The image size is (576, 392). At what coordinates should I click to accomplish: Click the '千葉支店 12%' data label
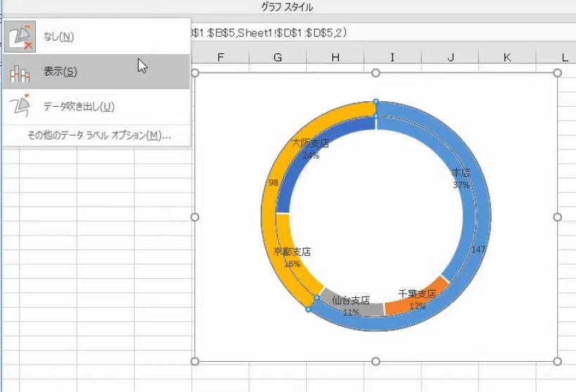[417, 299]
